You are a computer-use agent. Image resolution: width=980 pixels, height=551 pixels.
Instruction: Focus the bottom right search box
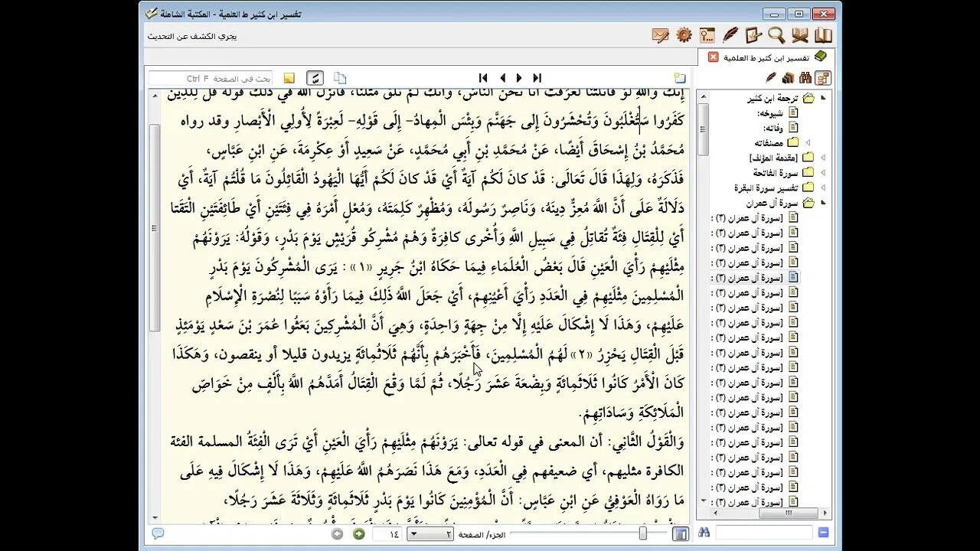point(764,533)
